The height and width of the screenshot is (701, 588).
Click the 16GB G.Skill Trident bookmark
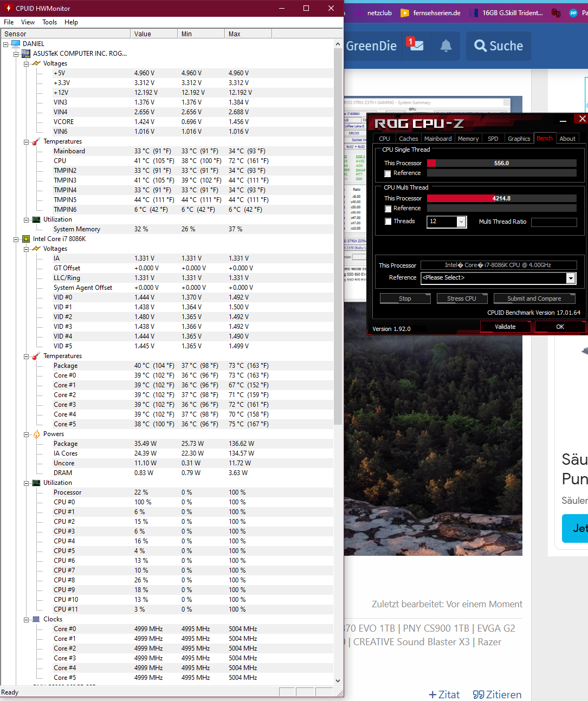507,12
